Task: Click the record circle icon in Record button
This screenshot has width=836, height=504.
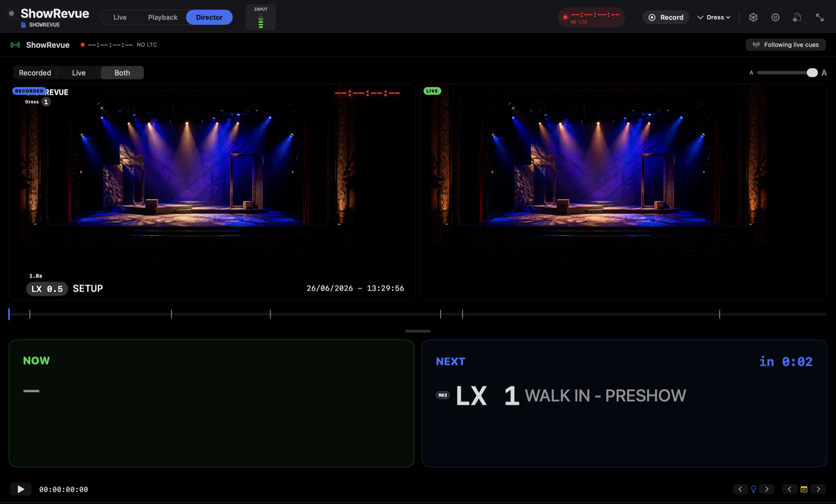Action: tap(652, 17)
